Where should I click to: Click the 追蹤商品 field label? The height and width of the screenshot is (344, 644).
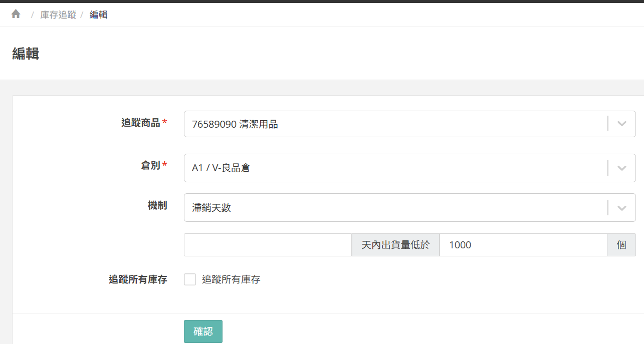[140, 123]
